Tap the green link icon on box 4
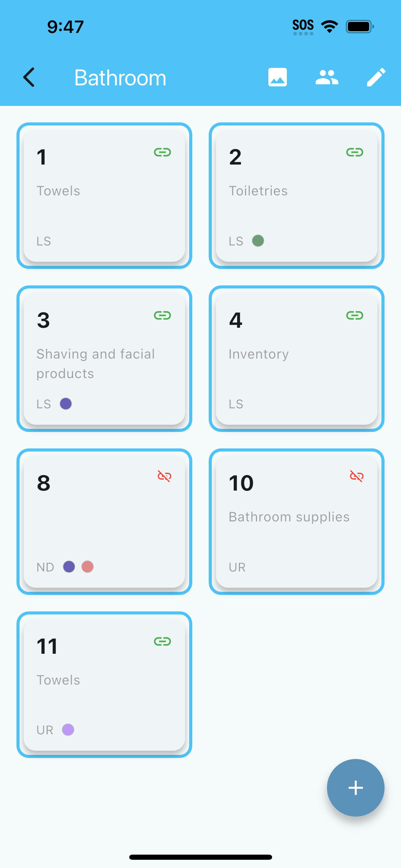 [x=355, y=315]
